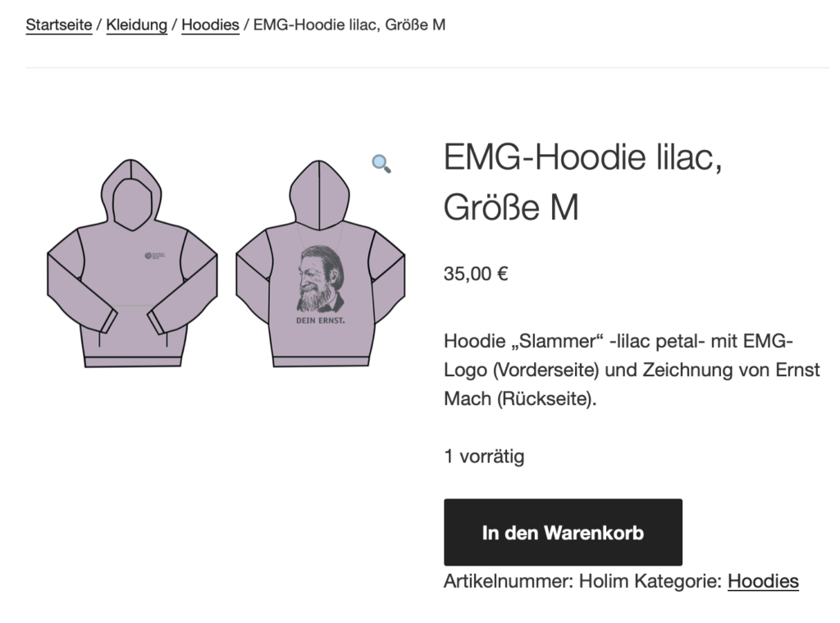840x623 pixels.
Task: Open the Startseite breadcrumb link
Action: click(59, 25)
